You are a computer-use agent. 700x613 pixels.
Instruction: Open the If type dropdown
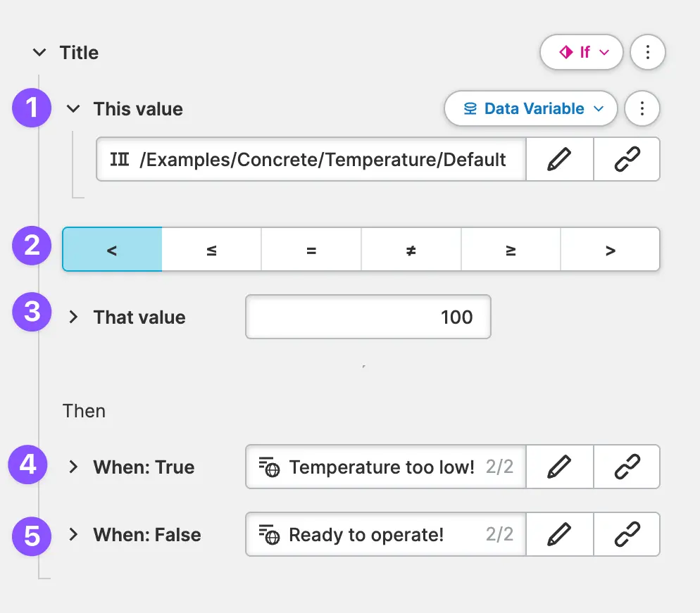pos(581,53)
